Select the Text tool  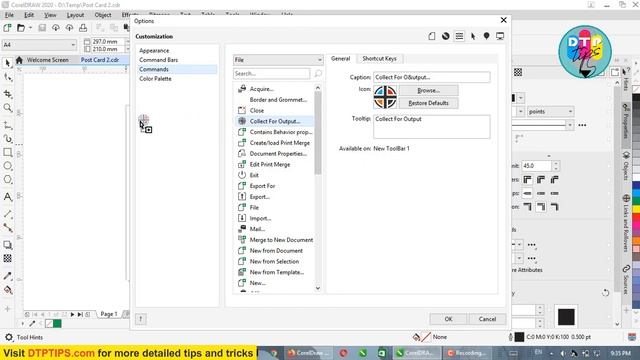tap(7, 197)
